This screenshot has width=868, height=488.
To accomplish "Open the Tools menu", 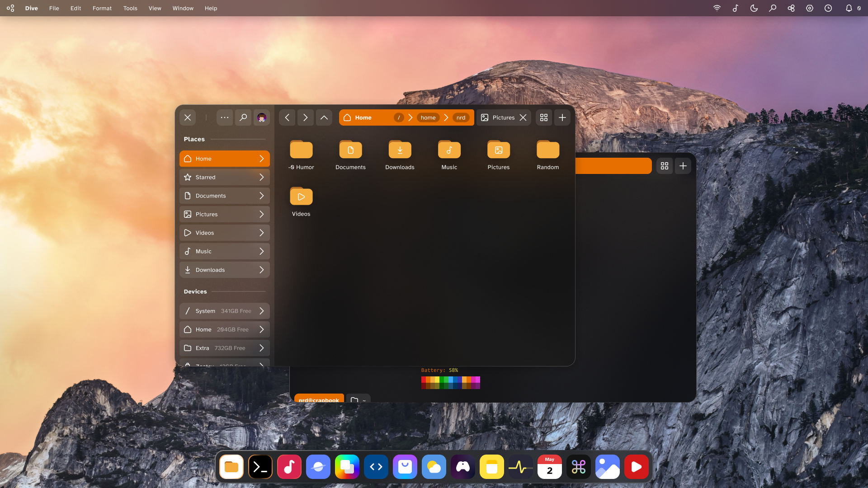I will click(x=130, y=8).
